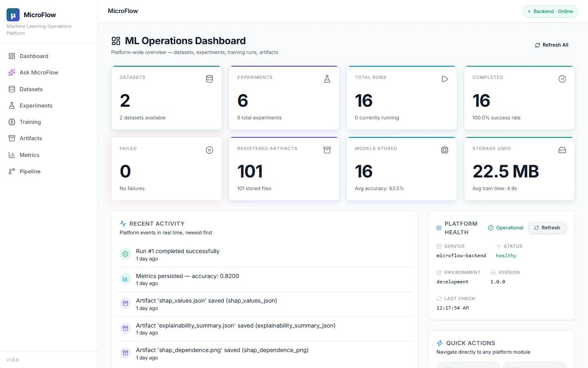The height and width of the screenshot is (368, 588).
Task: Click the Metrics bar chart icon
Action: click(12, 155)
